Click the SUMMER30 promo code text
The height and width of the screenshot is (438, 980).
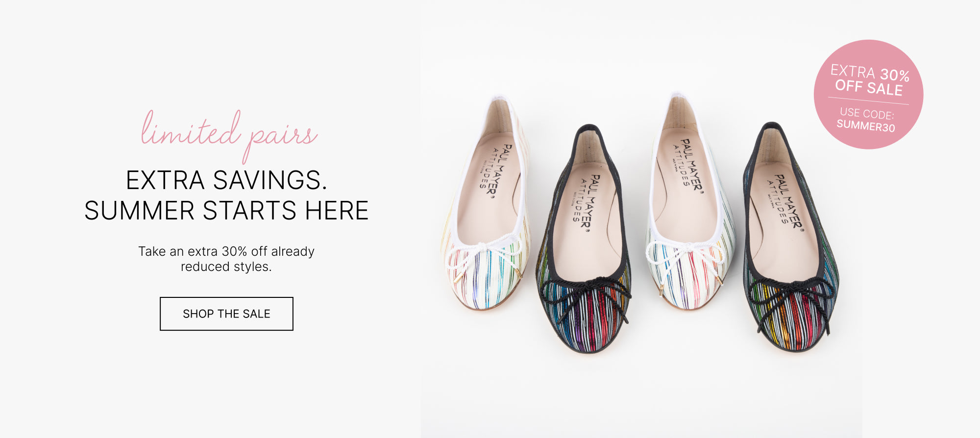coord(866,126)
